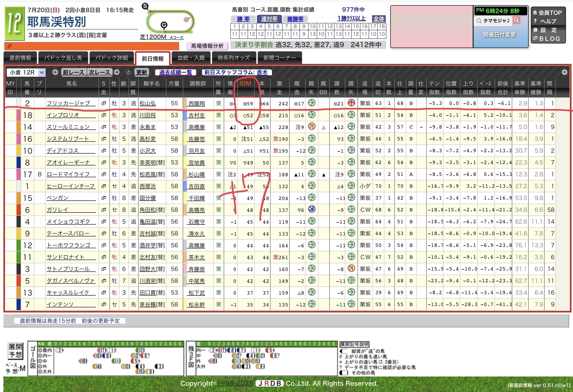Open the 5走 popup icon for システムリブート
Viewport: 573px width, 392px height.
(104, 139)
